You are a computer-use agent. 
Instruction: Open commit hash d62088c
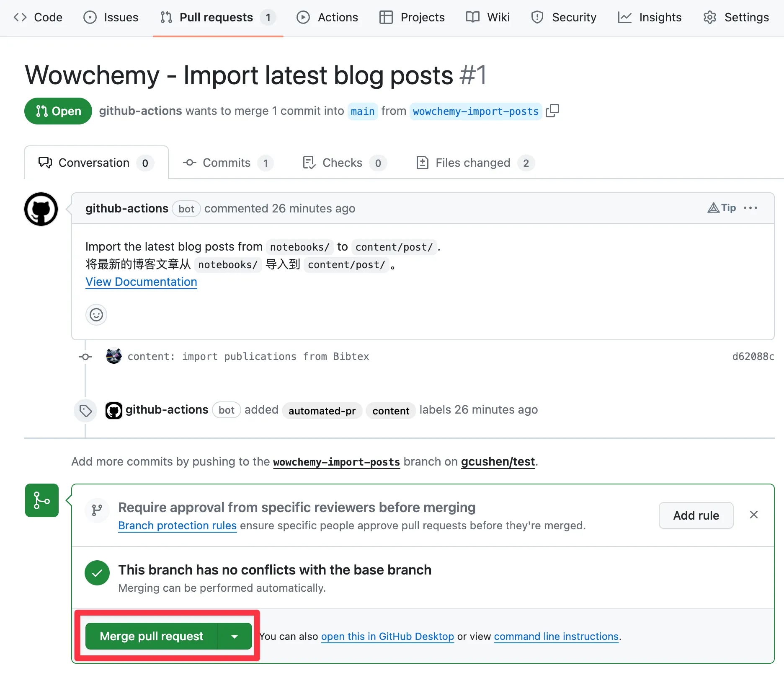coord(753,356)
